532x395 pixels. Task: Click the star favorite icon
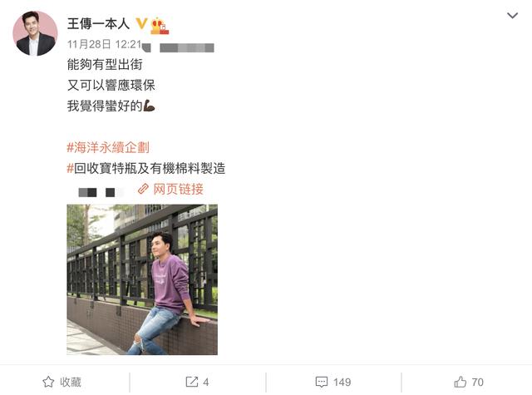click(48, 382)
